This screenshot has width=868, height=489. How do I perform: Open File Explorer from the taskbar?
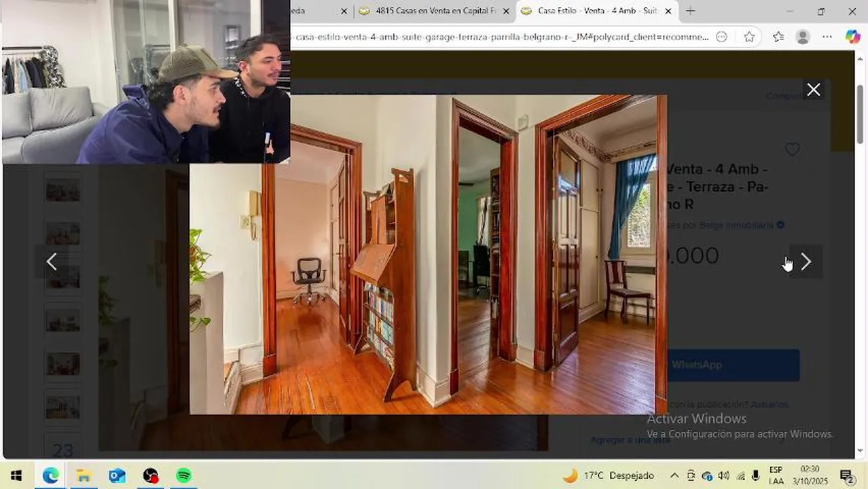pos(84,475)
